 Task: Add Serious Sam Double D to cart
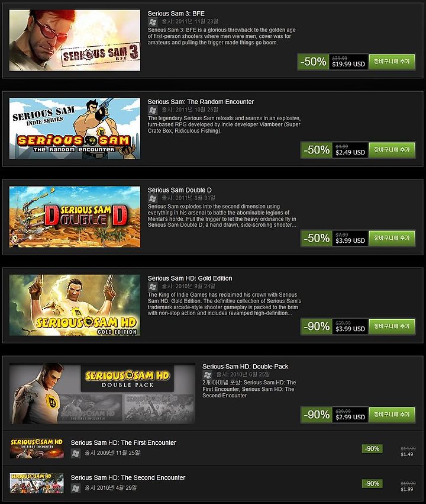(392, 238)
